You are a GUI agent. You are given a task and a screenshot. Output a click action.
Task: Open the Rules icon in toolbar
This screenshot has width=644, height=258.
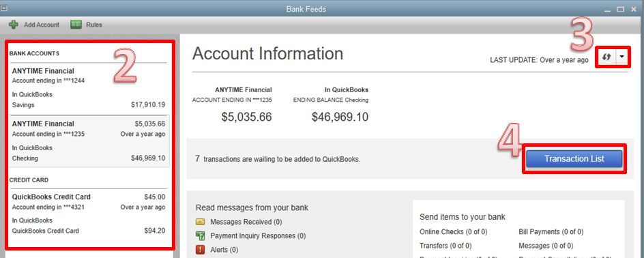[x=76, y=25]
